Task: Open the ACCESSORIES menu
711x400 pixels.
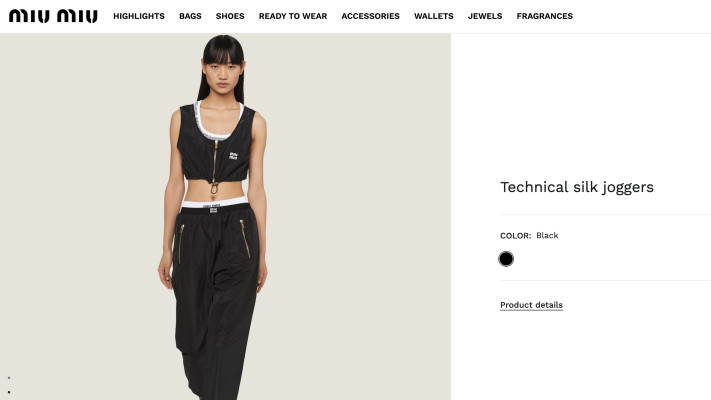Action: pyautogui.click(x=370, y=16)
